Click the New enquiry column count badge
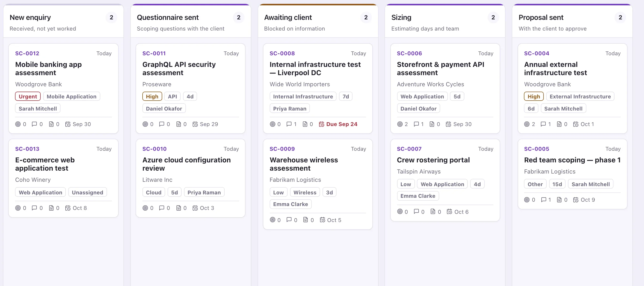The width and height of the screenshot is (644, 286). [x=111, y=17]
